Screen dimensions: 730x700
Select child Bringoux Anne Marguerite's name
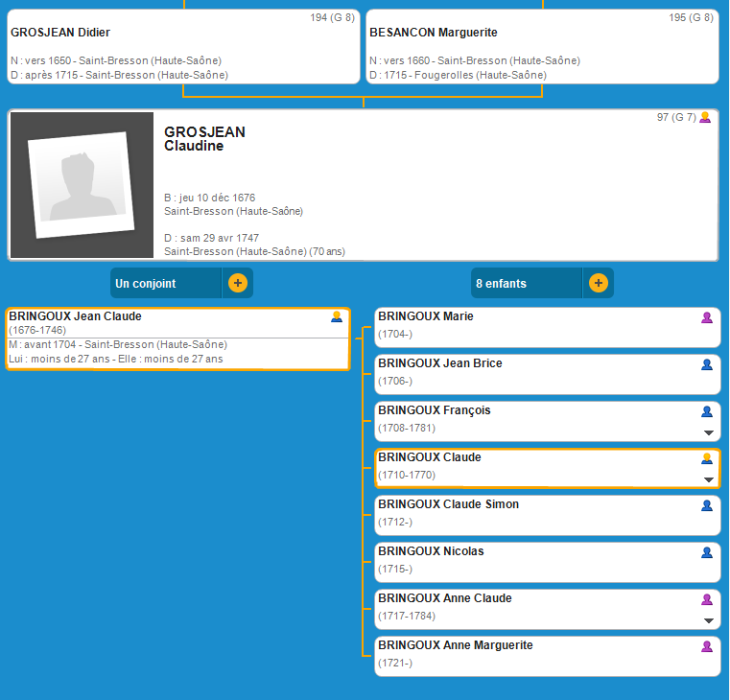click(x=456, y=645)
